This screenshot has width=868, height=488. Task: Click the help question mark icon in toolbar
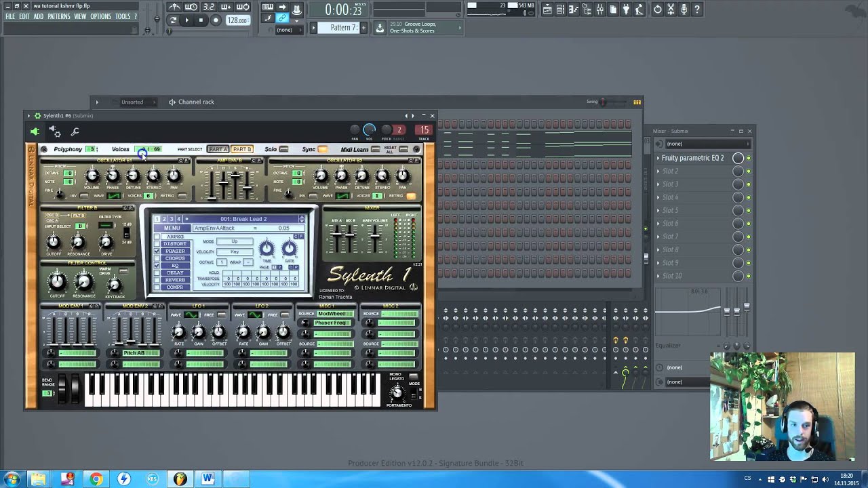tap(696, 9)
